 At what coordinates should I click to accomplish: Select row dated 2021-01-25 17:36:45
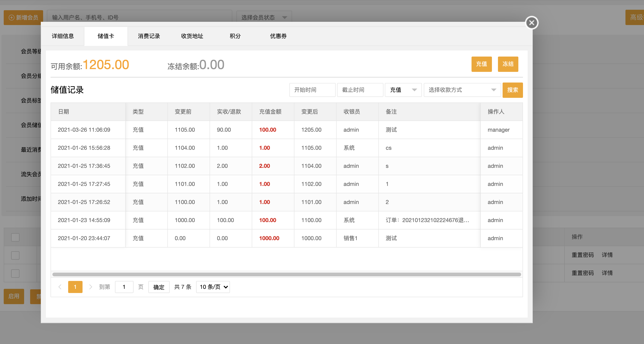[x=287, y=166]
